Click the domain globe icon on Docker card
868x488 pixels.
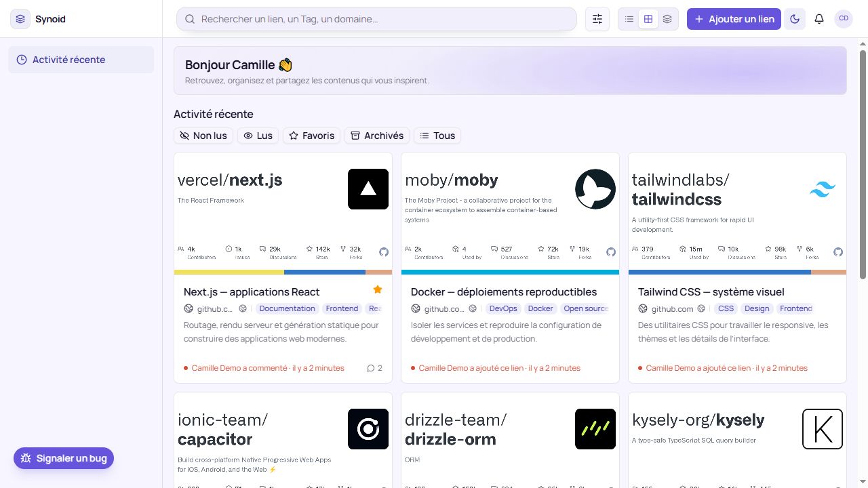point(416,309)
